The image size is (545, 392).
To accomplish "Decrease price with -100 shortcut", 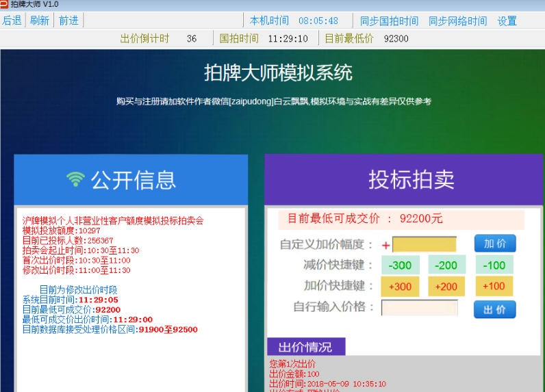I will 494,265.
